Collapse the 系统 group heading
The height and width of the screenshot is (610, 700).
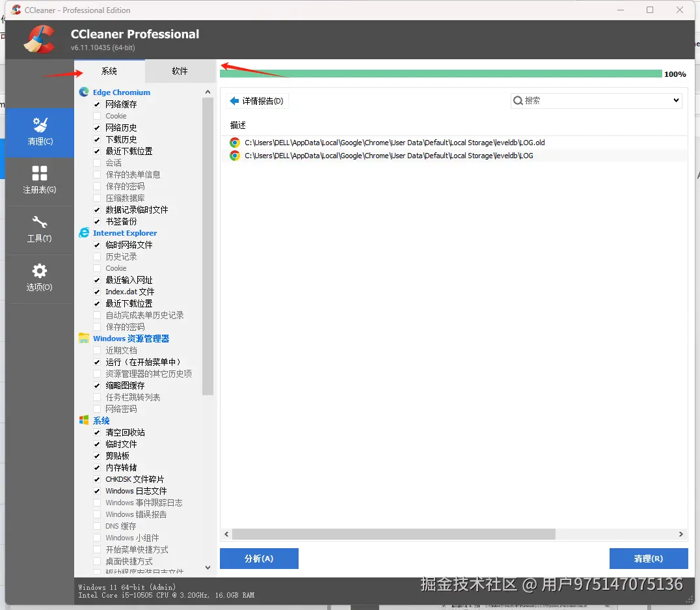pos(101,421)
